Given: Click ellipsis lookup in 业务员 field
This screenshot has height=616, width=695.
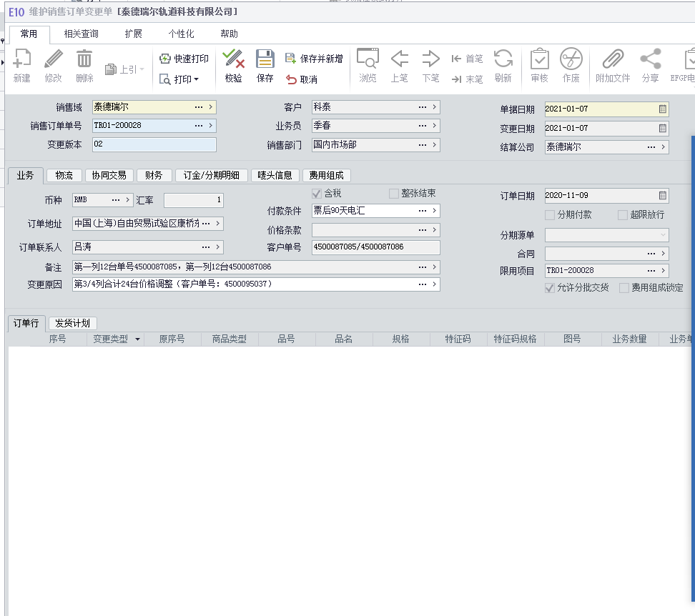Looking at the screenshot, I should coord(423,126).
